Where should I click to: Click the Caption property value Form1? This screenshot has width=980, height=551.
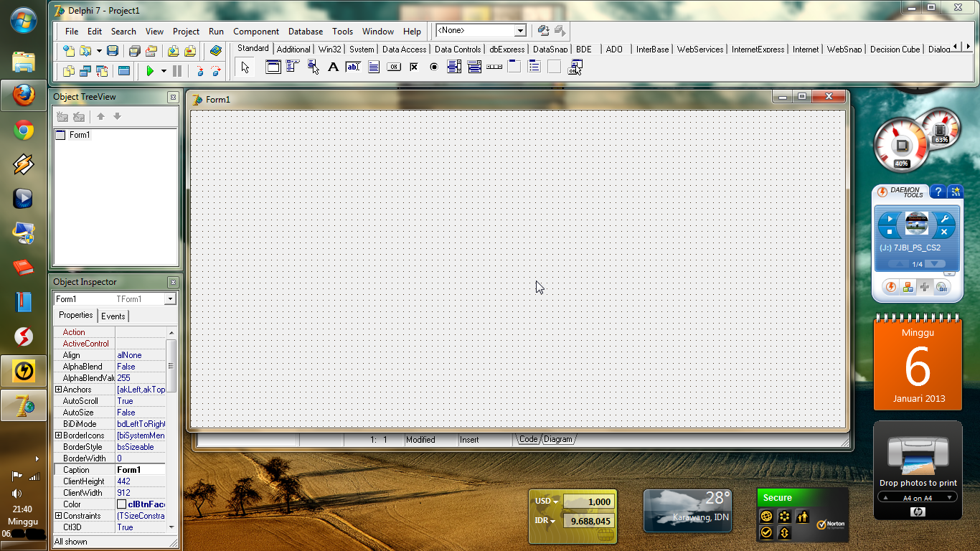click(141, 470)
